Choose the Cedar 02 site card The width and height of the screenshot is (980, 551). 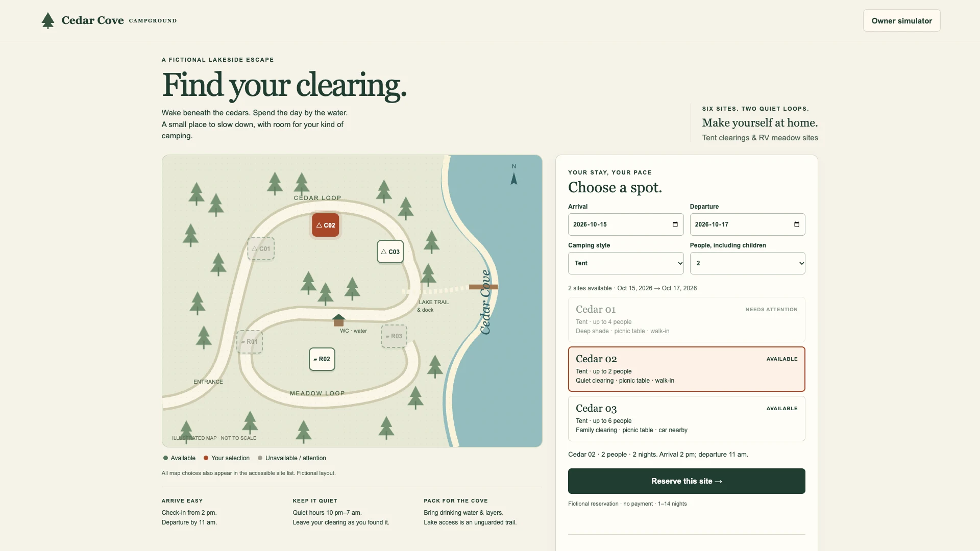(687, 369)
